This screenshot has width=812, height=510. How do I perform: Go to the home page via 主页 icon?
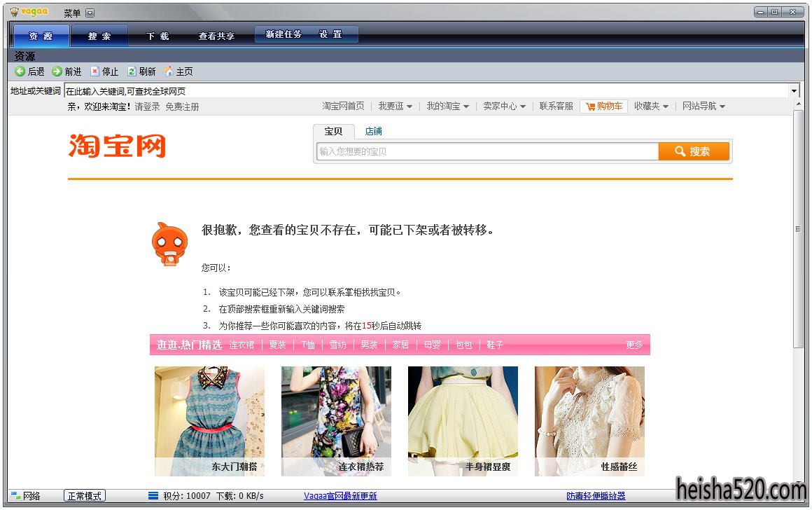[x=169, y=71]
